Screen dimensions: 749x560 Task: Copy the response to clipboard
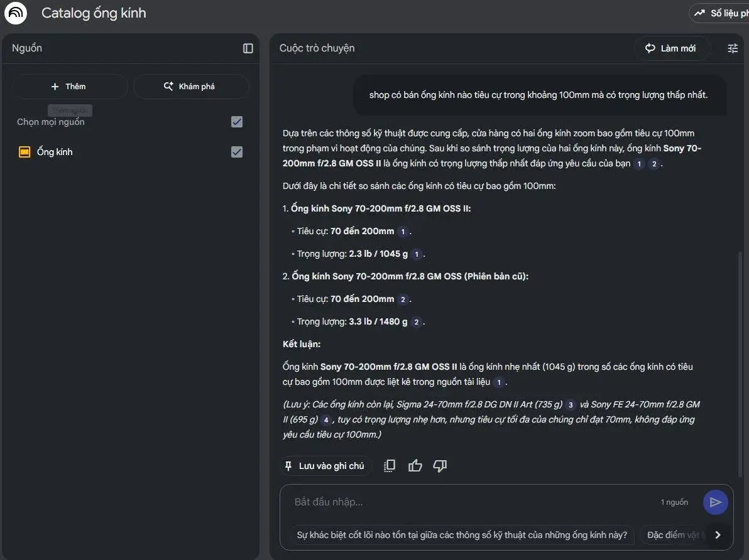(x=390, y=466)
